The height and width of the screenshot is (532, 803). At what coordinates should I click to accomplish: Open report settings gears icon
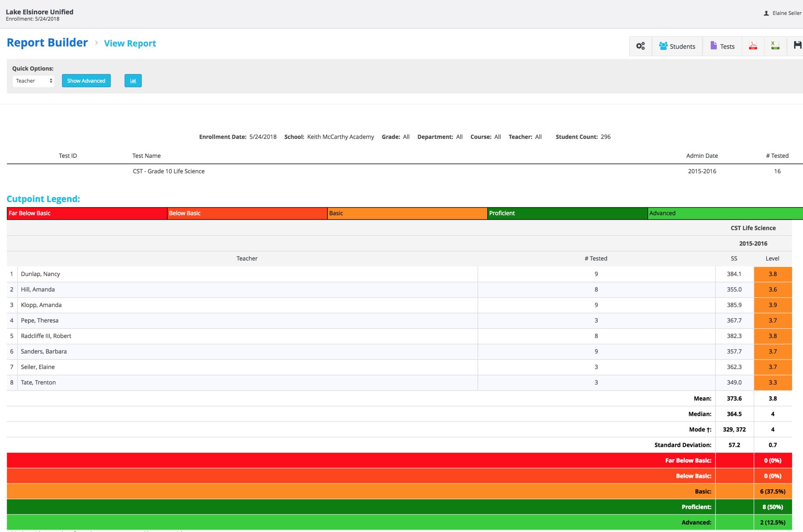tap(640, 46)
